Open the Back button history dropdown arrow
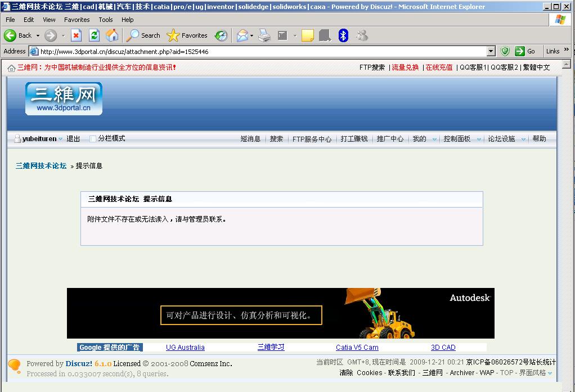The image size is (575, 392). coord(38,35)
